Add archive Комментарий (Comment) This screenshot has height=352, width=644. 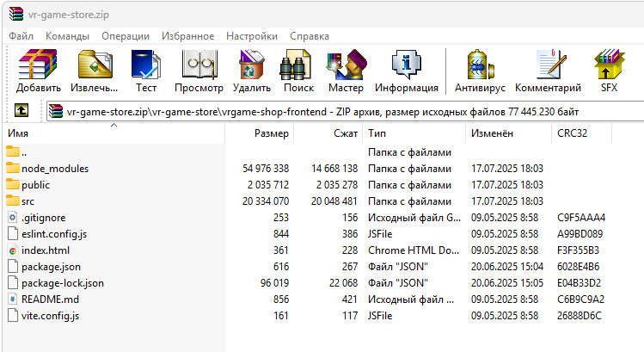[548, 71]
